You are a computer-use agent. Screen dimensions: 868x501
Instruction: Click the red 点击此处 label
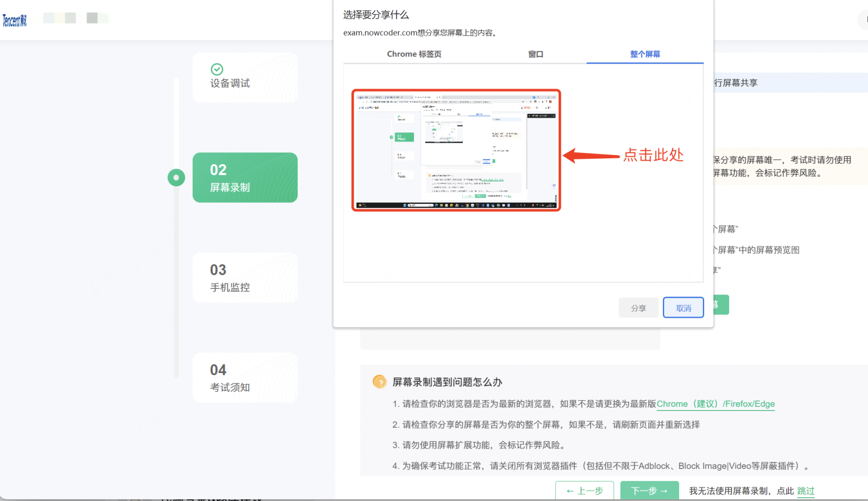(x=653, y=155)
